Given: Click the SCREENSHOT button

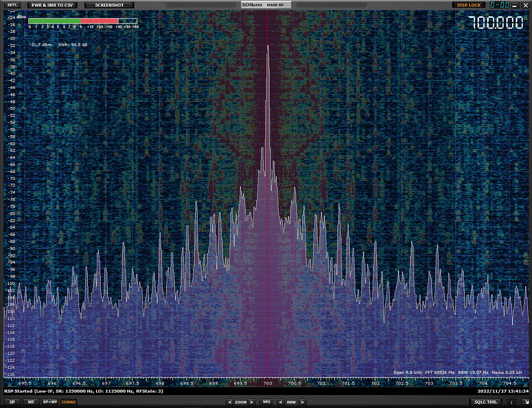Looking at the screenshot, I should click(109, 5).
